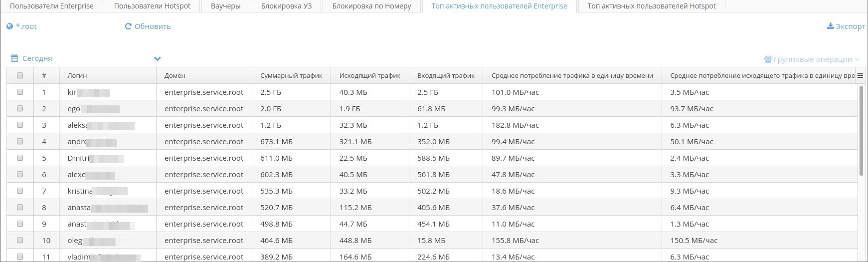Open the Групповые операции dropdown
This screenshot has height=262, width=868.
point(813,59)
